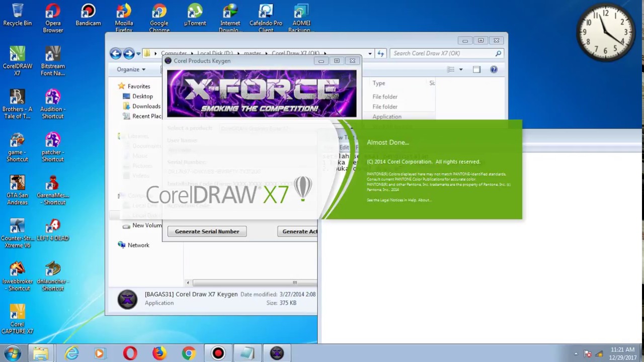Open recent locations dropdown arrow
644x362 pixels.
click(138, 53)
